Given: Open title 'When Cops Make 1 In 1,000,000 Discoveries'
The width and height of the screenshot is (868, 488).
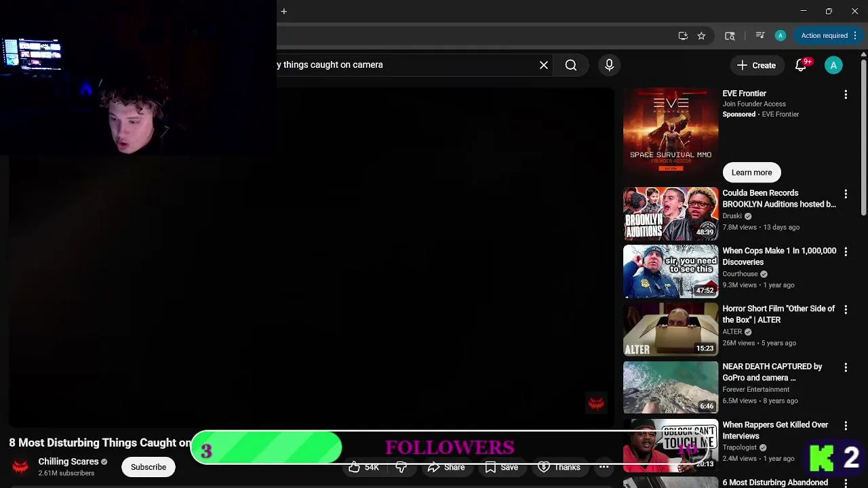Looking at the screenshot, I should pyautogui.click(x=779, y=256).
